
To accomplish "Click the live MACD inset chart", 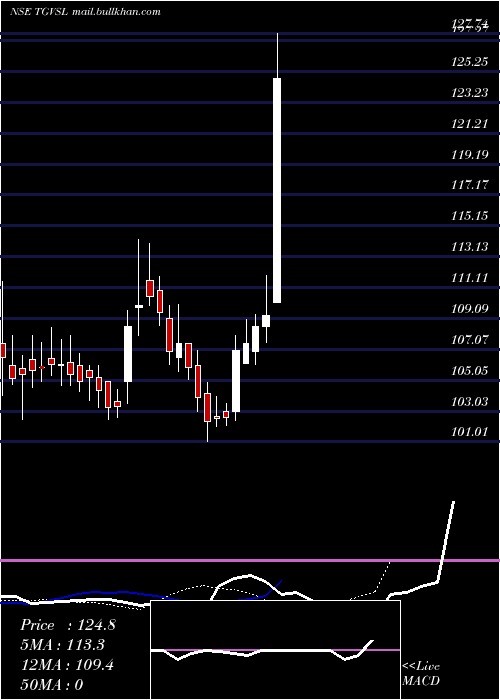I will click(275, 650).
